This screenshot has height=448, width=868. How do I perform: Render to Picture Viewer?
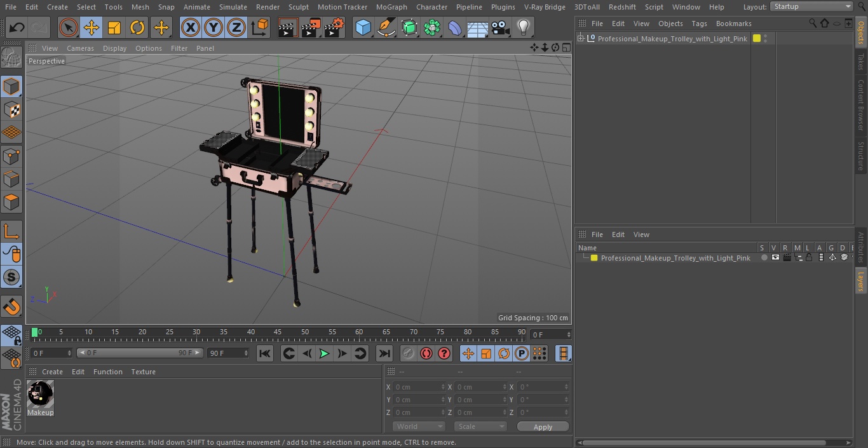tap(311, 27)
